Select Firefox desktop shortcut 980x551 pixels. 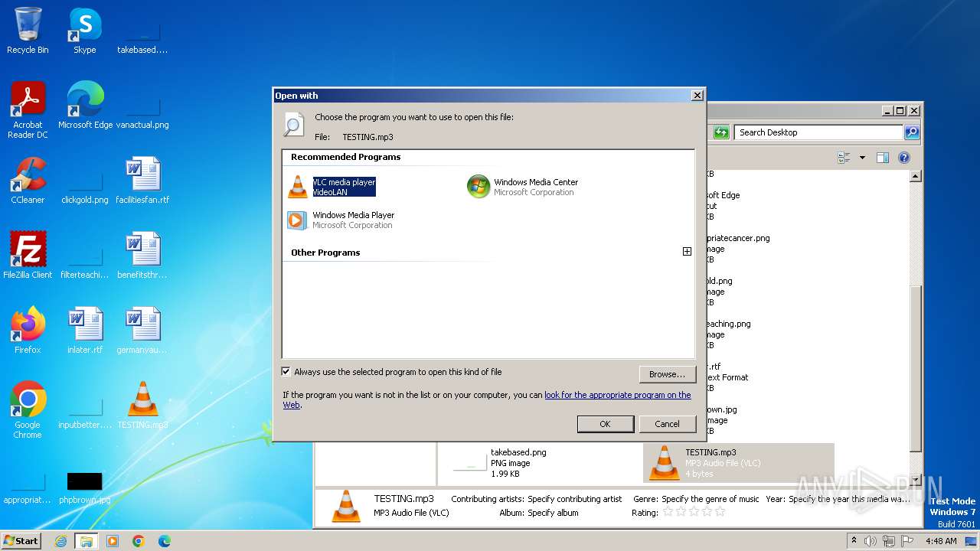tap(28, 331)
